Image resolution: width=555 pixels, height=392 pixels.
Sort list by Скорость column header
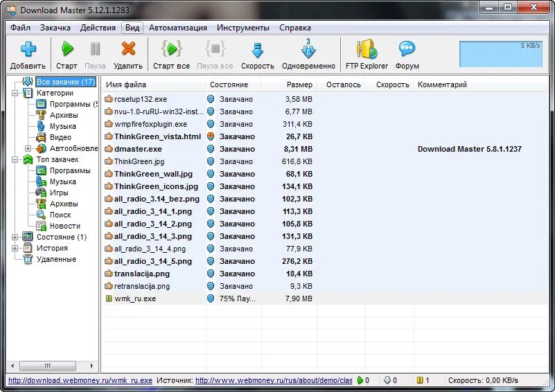(x=389, y=84)
